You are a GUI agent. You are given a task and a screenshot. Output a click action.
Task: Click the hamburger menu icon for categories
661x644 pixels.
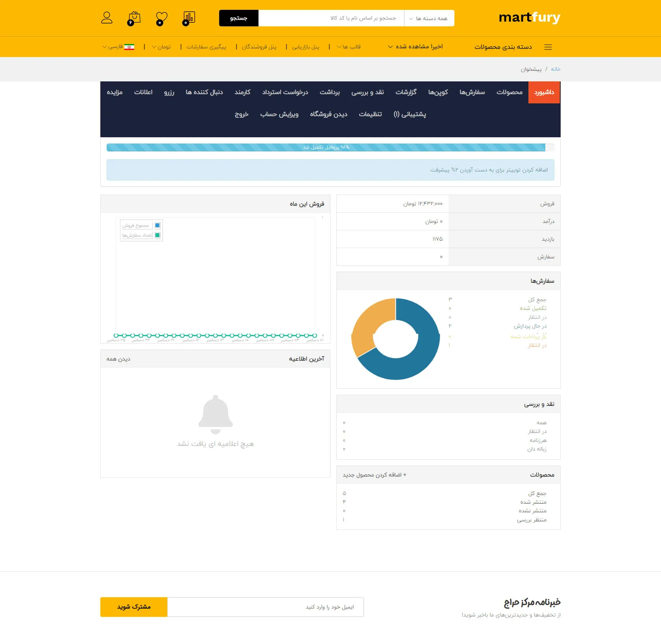click(548, 47)
